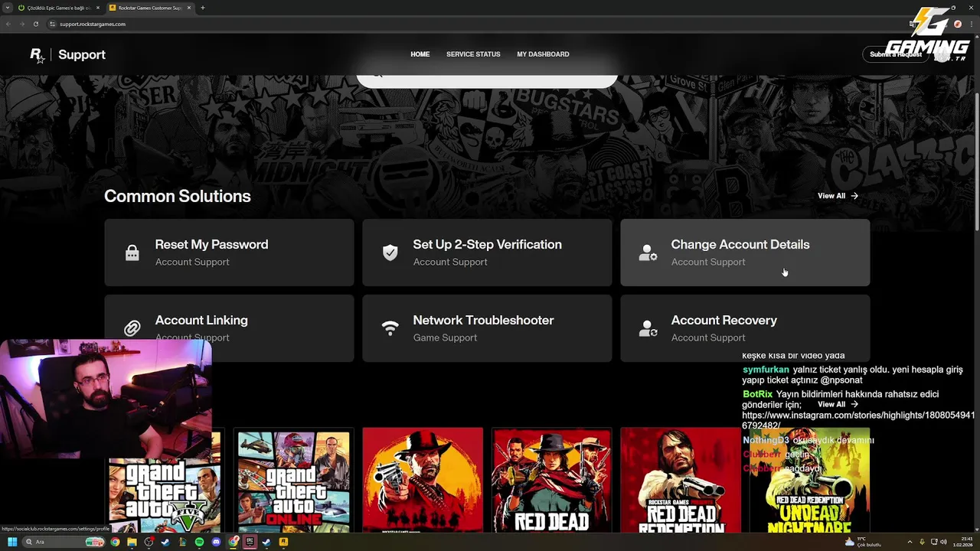Open the Rockstar Games Launcher taskbar icon
Screen dimensions: 980x551
[283, 542]
